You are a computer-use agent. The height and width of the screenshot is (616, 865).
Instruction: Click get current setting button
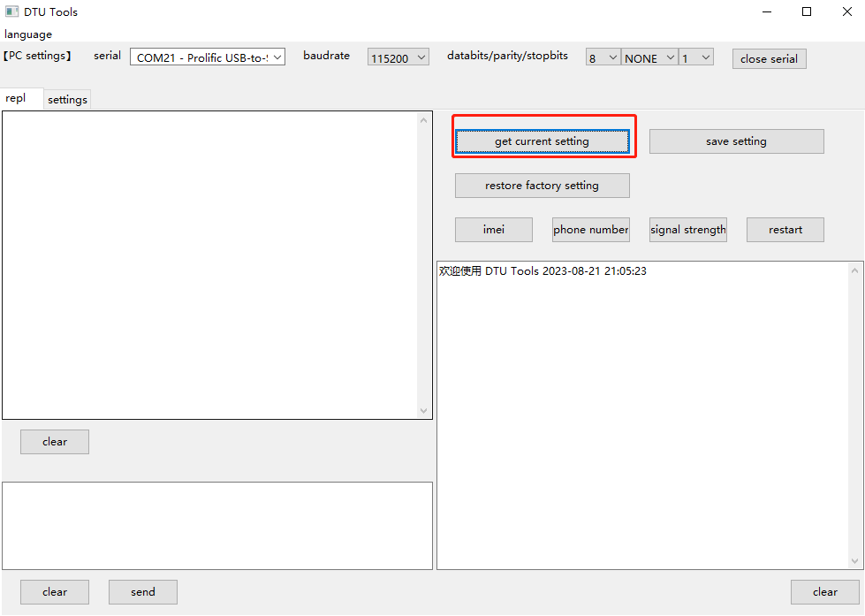(x=542, y=141)
